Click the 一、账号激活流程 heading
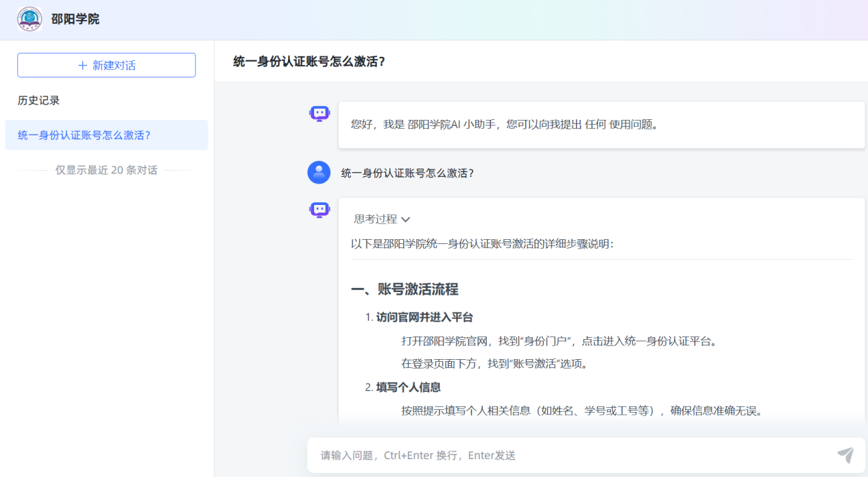 coord(405,289)
